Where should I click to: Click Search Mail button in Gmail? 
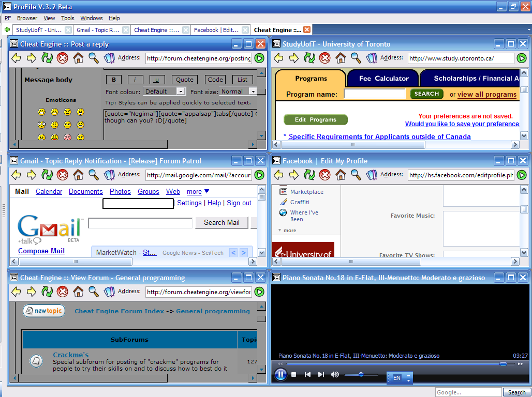(221, 222)
